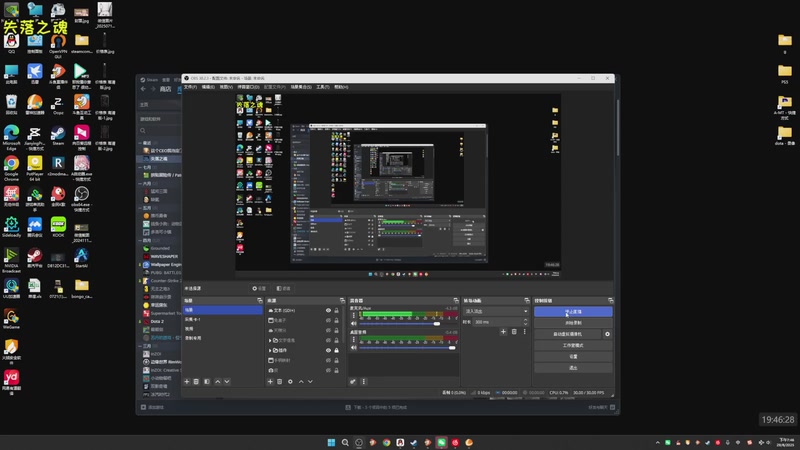Toggle visibility of third source row
This screenshot has width=800, height=450.
click(x=328, y=330)
